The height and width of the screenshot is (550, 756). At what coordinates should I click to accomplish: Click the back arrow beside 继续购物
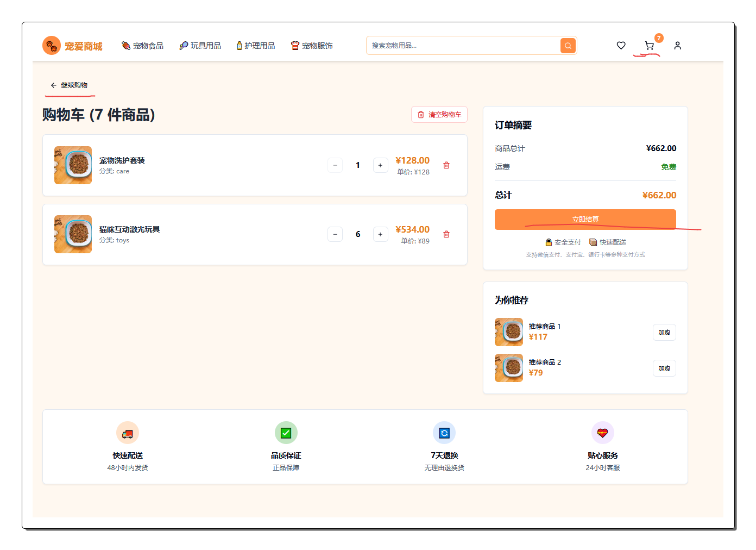pos(53,85)
